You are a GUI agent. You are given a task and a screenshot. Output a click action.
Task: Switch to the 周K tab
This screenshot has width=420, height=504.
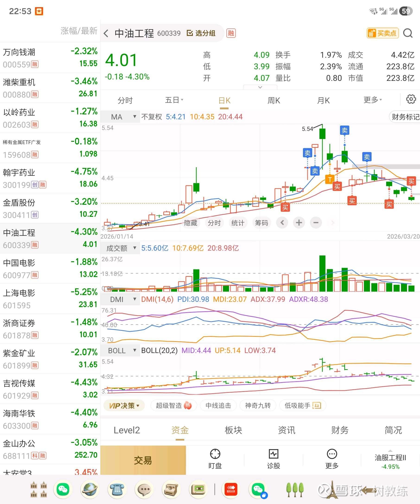pos(274,100)
